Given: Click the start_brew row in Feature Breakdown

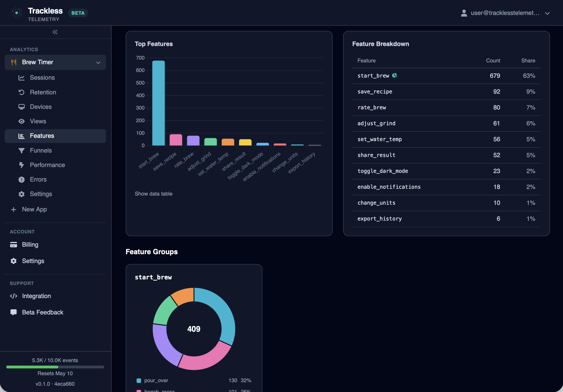Looking at the screenshot, I should [446, 76].
